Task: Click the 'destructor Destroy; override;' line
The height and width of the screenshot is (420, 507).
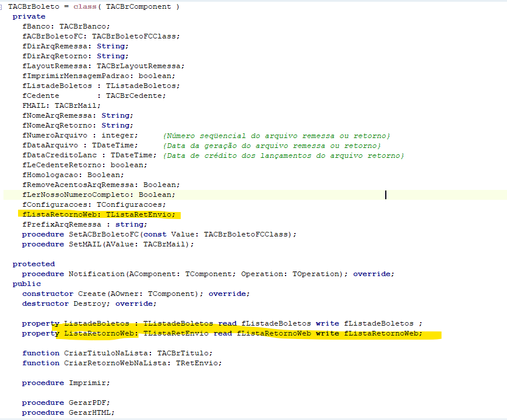Action: tap(89, 303)
